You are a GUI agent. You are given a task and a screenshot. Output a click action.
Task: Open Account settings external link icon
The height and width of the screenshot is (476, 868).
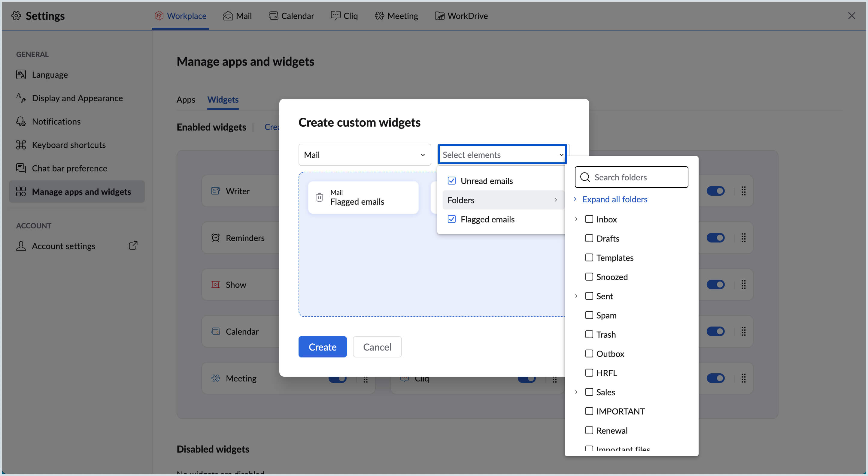pos(133,246)
